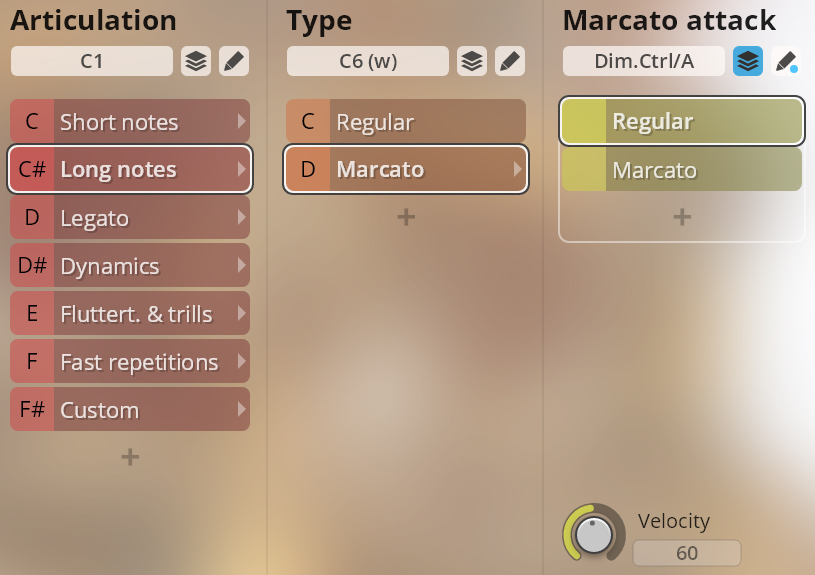Image resolution: width=815 pixels, height=575 pixels.
Task: Open the Dim.Ctrl/A control dropdown
Action: pos(644,61)
